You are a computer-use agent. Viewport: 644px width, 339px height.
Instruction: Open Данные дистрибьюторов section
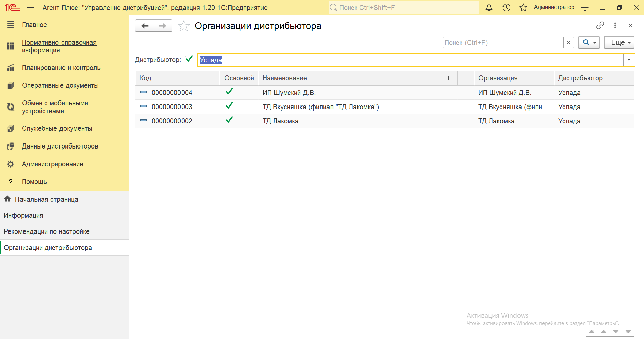click(64, 146)
